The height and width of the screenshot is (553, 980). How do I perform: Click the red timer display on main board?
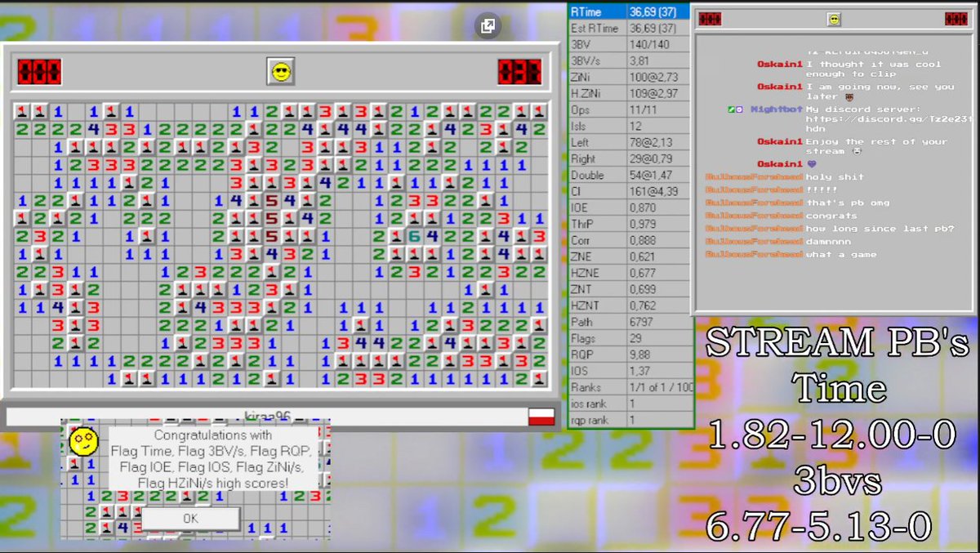click(x=519, y=72)
